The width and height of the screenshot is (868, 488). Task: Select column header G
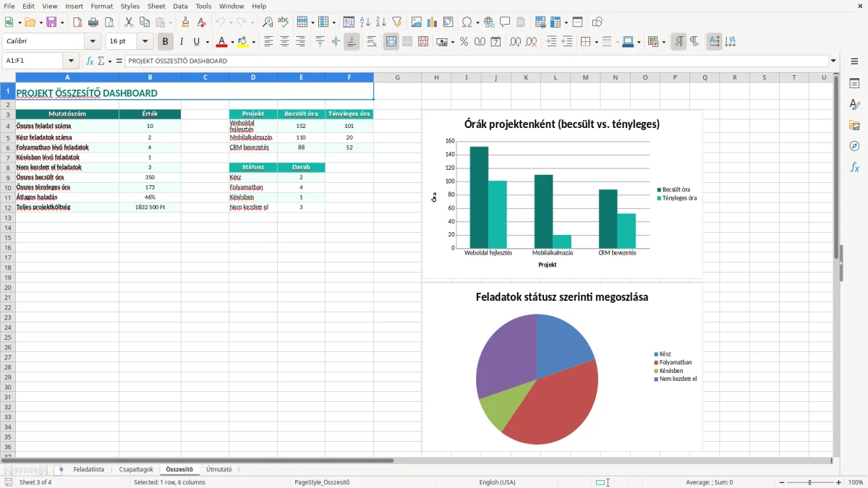(398, 77)
